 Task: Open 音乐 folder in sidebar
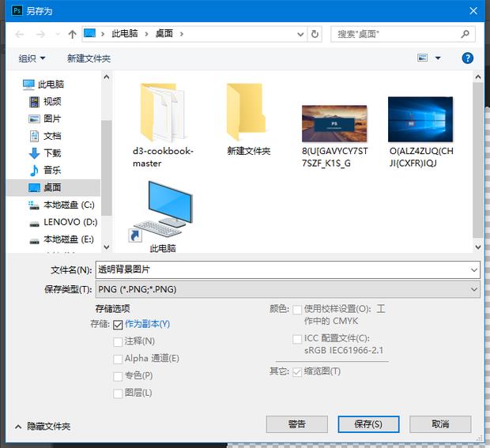tap(45, 170)
